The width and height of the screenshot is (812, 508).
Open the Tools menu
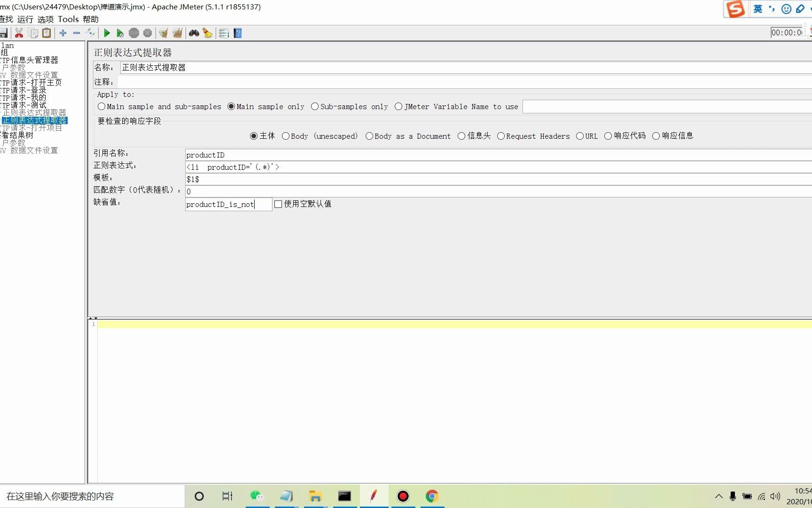click(68, 19)
